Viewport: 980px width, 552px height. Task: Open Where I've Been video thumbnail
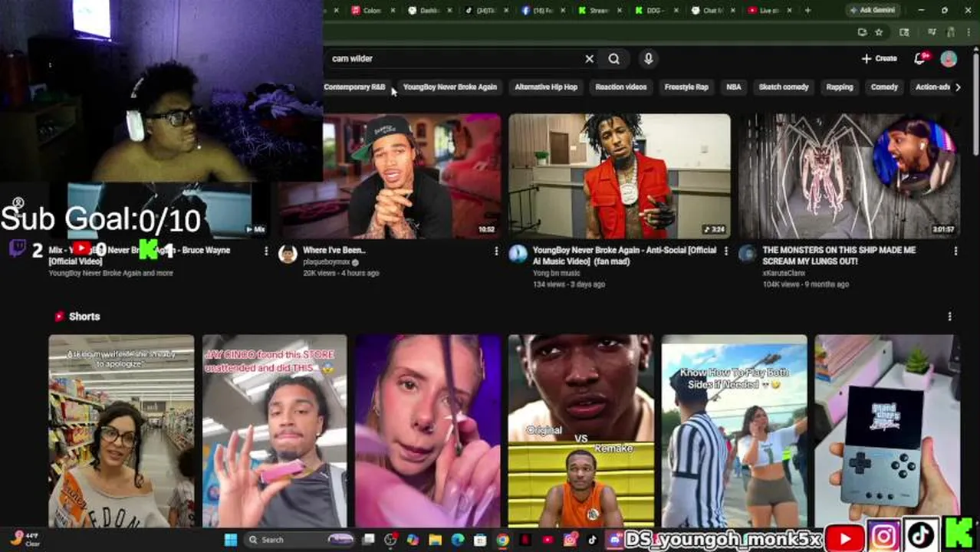tap(390, 176)
